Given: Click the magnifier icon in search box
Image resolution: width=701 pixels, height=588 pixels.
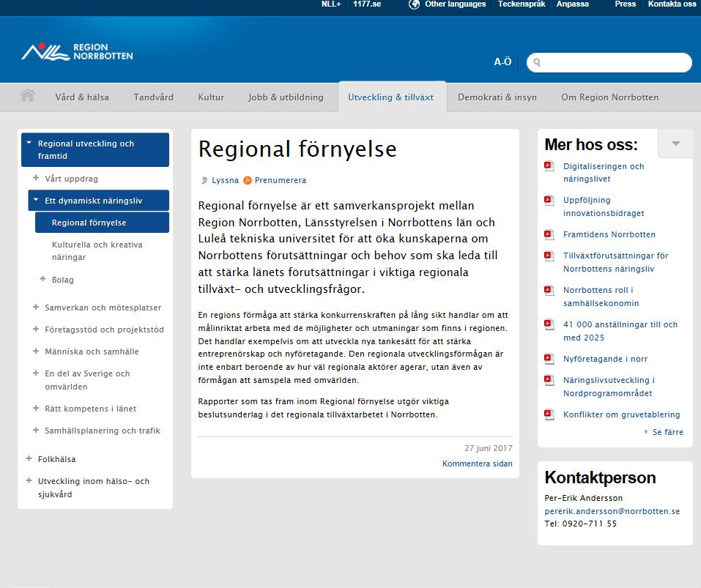Looking at the screenshot, I should [537, 62].
